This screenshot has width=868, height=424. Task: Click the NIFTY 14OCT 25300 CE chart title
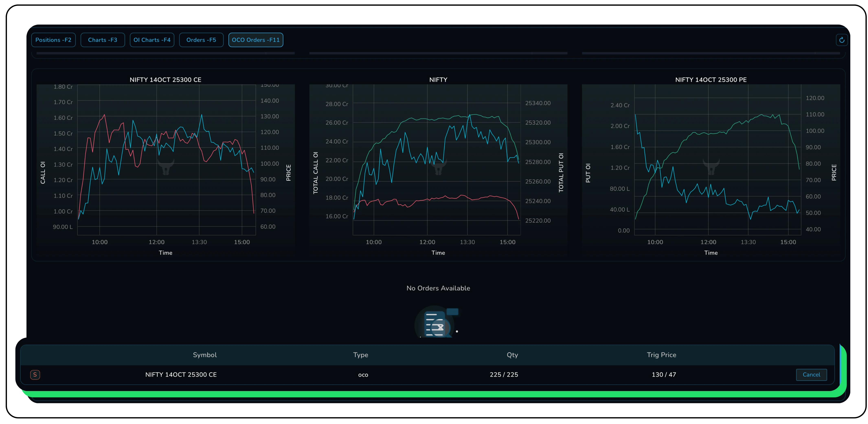click(166, 80)
